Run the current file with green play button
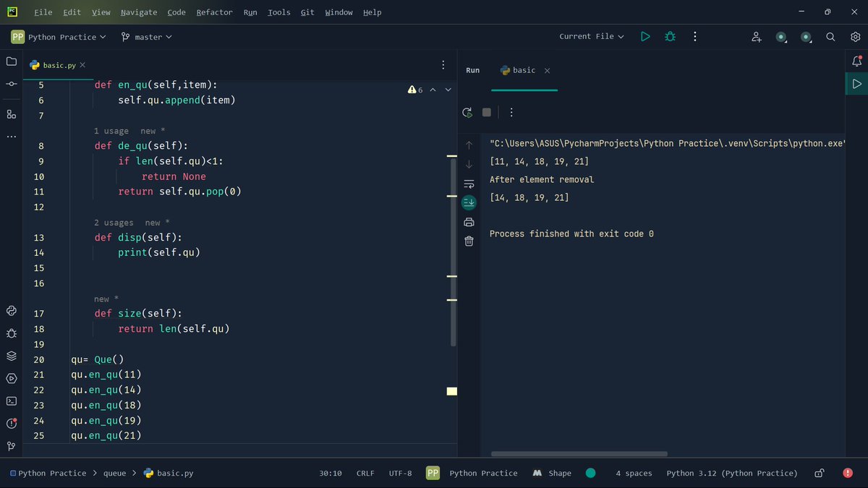 coord(645,36)
